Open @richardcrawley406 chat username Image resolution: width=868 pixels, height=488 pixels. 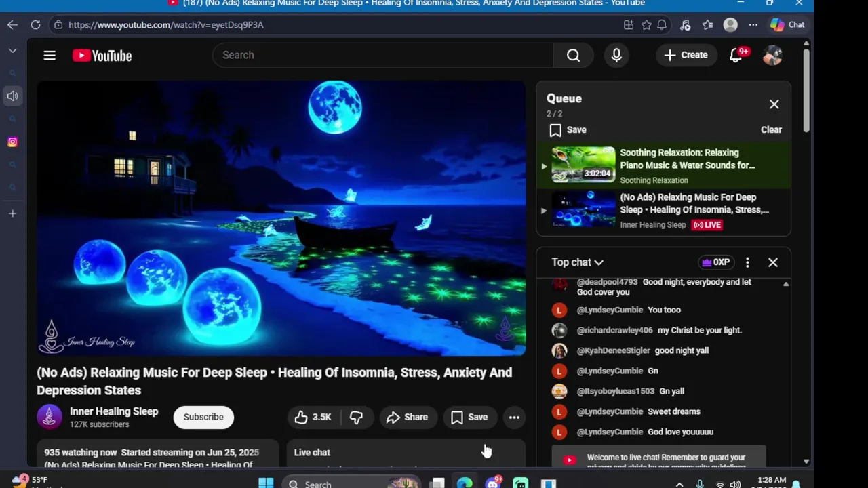[x=614, y=331]
